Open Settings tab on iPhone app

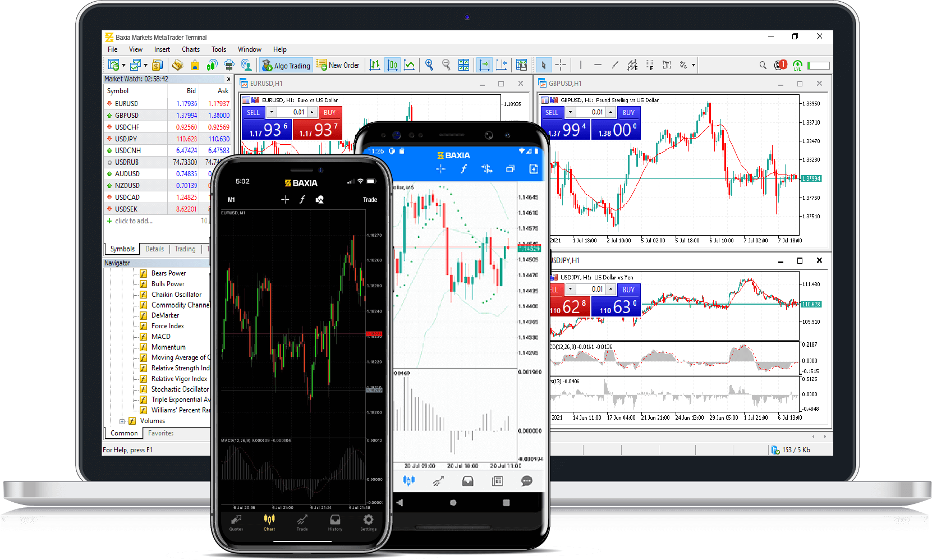click(368, 522)
